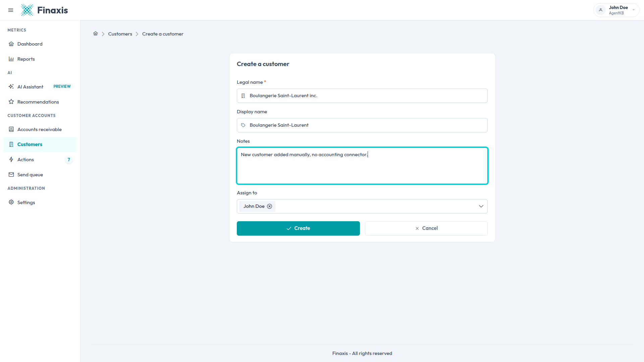Click the home breadcrumb icon
Image resolution: width=644 pixels, height=362 pixels.
[x=96, y=34]
